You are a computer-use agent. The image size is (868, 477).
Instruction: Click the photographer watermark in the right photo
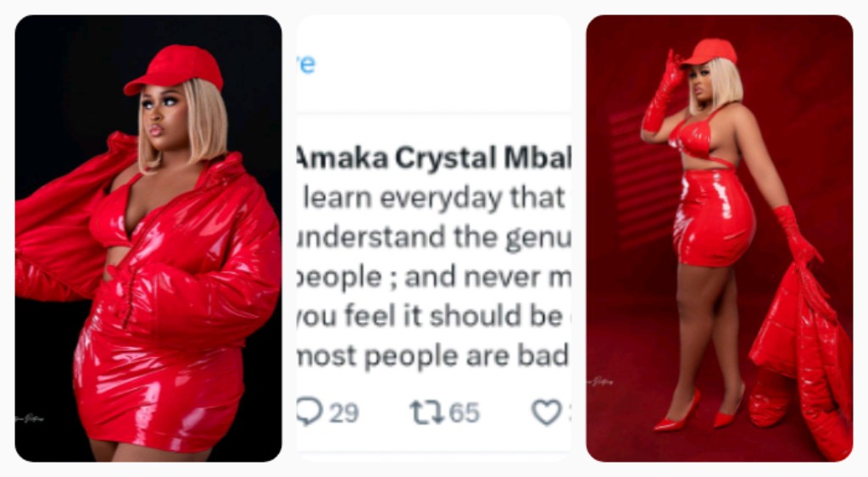pyautogui.click(x=604, y=381)
